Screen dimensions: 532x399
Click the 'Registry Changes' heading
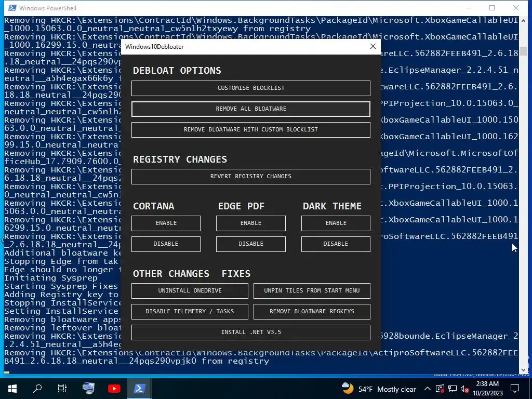click(180, 159)
